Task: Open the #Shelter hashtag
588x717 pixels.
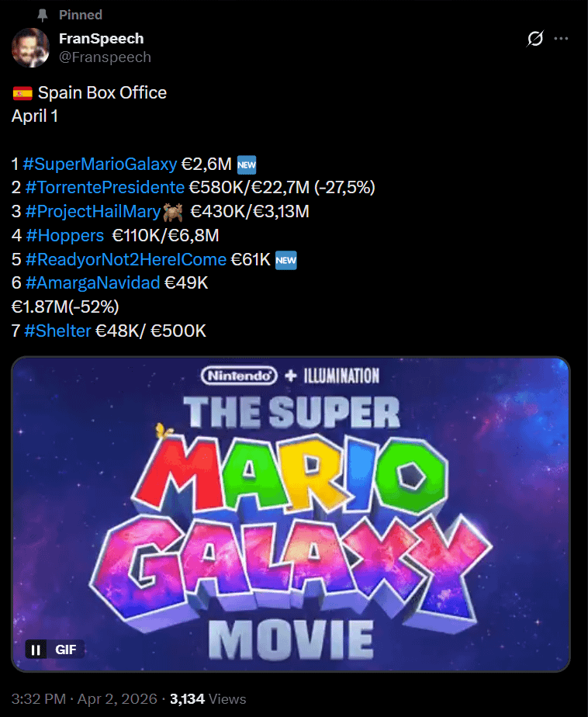Action: (57, 331)
